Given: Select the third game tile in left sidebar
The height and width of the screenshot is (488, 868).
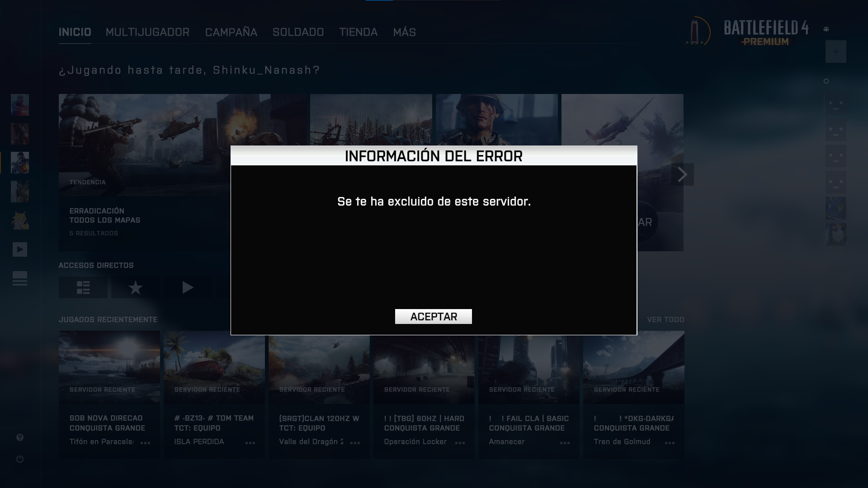Looking at the screenshot, I should coord(20,163).
